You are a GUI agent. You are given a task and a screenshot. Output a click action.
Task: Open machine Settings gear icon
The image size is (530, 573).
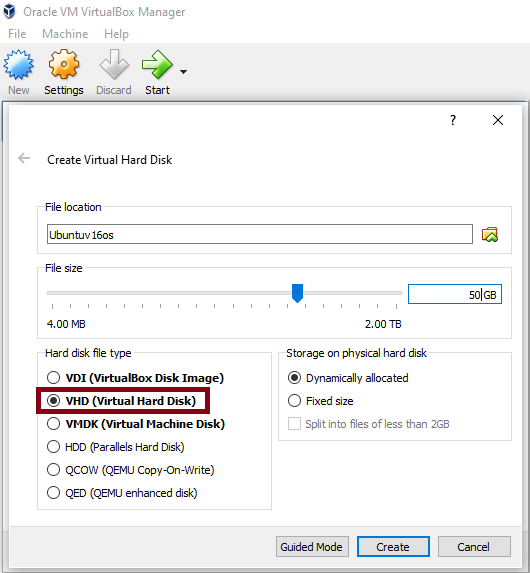[x=64, y=64]
